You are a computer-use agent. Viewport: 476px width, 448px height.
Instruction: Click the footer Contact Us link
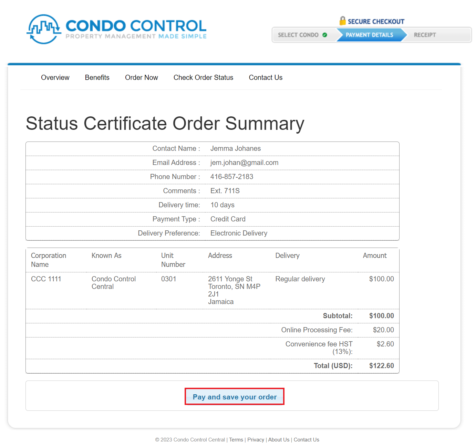(x=306, y=440)
